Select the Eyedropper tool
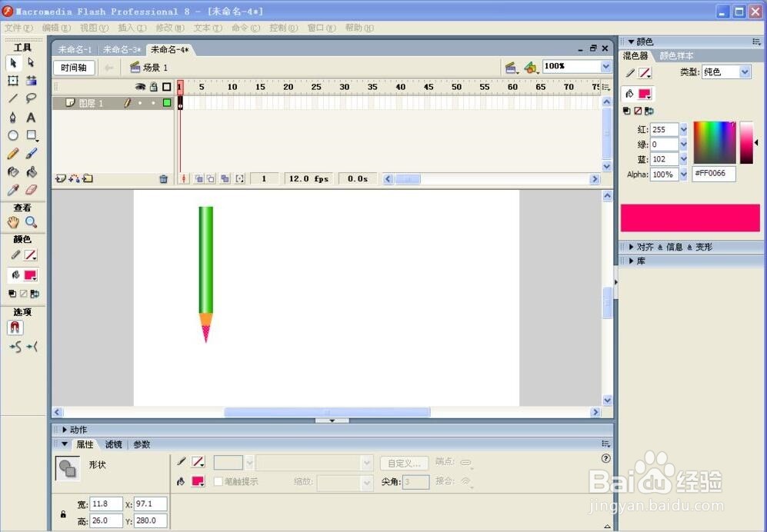The width and height of the screenshot is (767, 532). [13, 190]
